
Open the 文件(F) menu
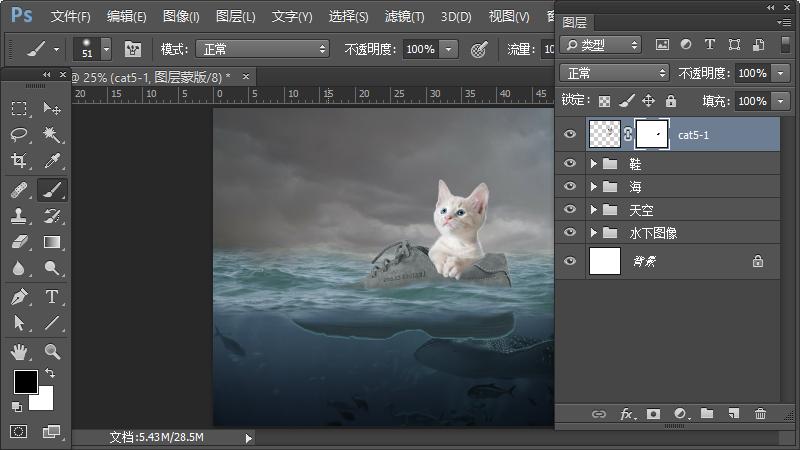(70, 16)
